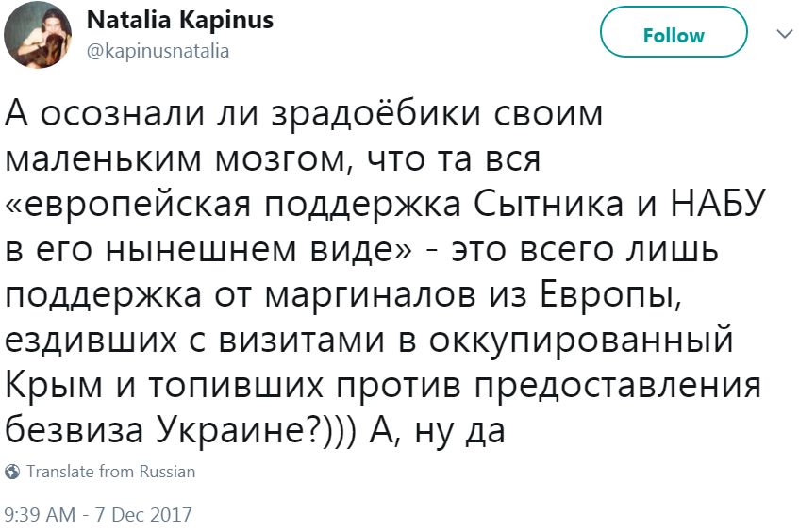Translate the tweet from Russian
Screen dimensions: 799x532
tap(110, 472)
